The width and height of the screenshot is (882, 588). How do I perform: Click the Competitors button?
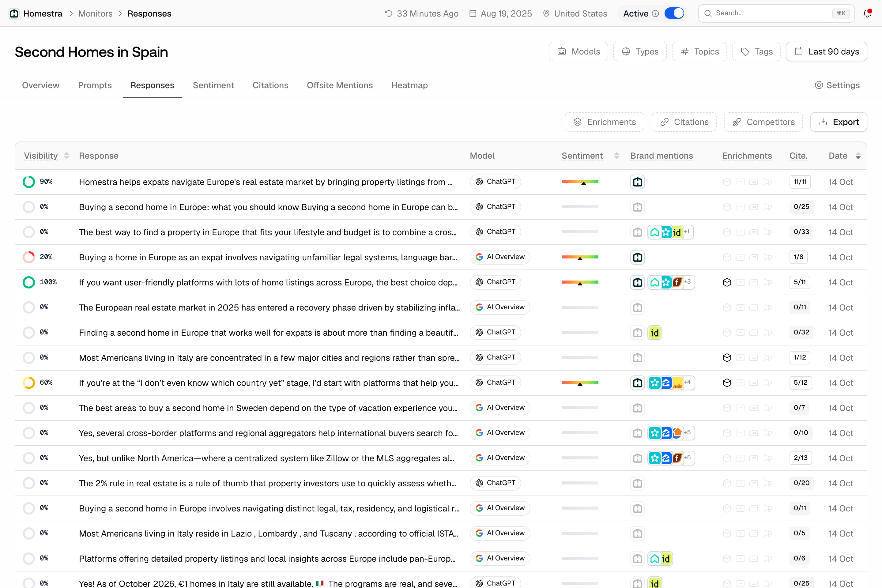coord(763,122)
